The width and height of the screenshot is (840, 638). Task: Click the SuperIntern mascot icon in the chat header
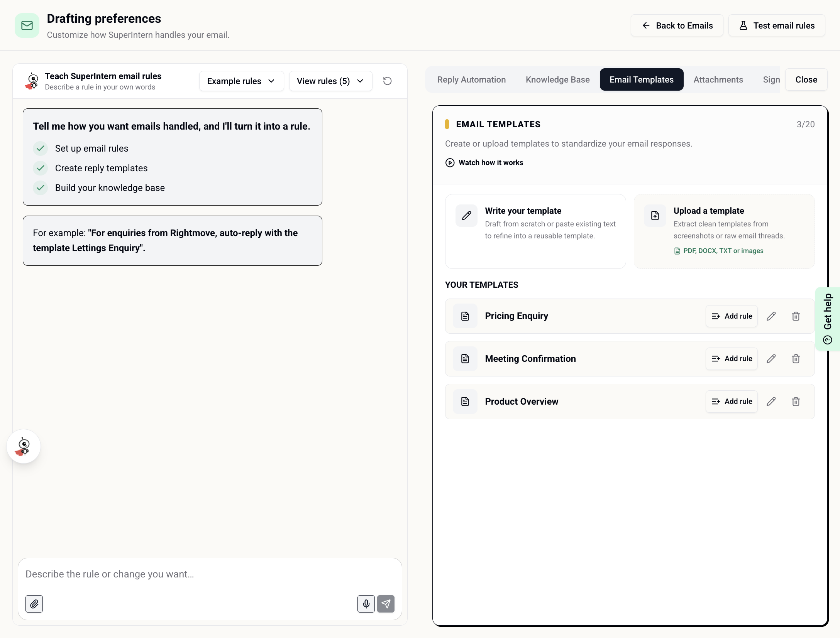click(32, 81)
